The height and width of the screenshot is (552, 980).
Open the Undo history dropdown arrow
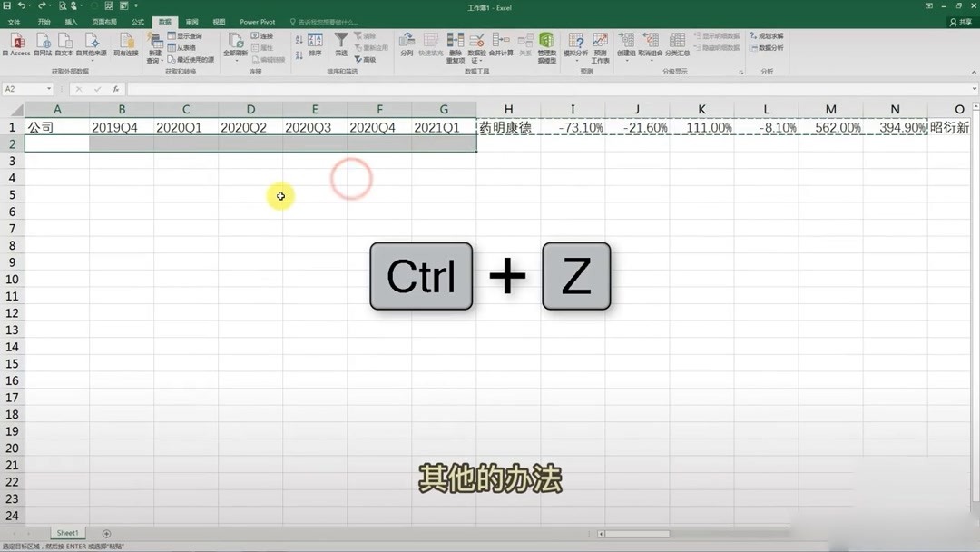click(31, 5)
